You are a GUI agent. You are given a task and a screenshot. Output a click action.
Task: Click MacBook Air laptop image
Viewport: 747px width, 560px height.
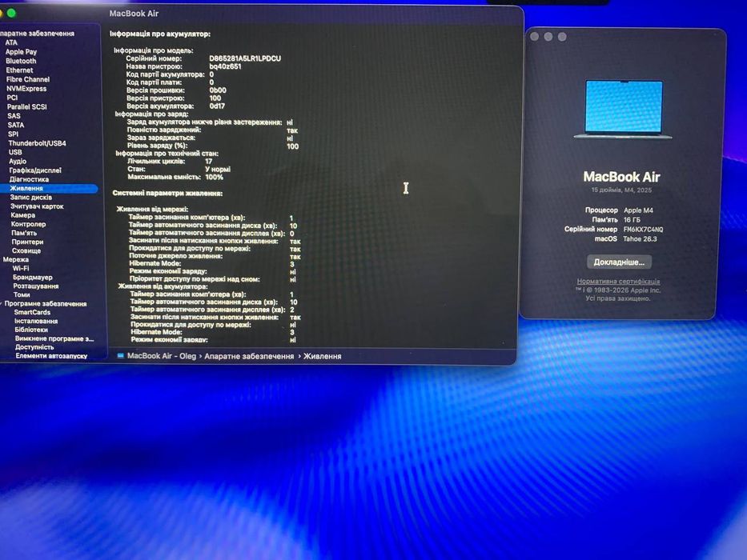(623, 109)
